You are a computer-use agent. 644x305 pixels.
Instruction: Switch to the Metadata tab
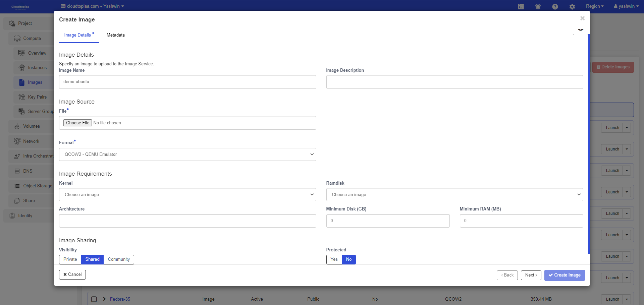click(x=115, y=35)
